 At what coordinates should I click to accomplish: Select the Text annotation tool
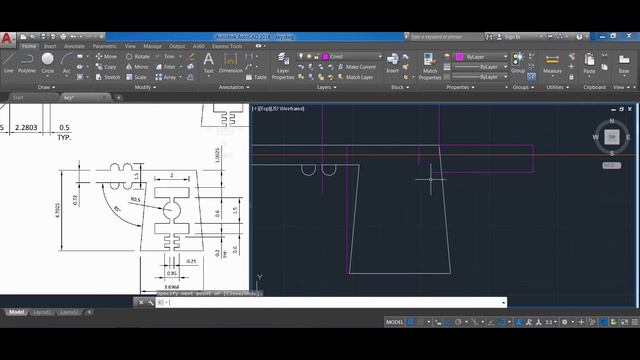(x=208, y=63)
